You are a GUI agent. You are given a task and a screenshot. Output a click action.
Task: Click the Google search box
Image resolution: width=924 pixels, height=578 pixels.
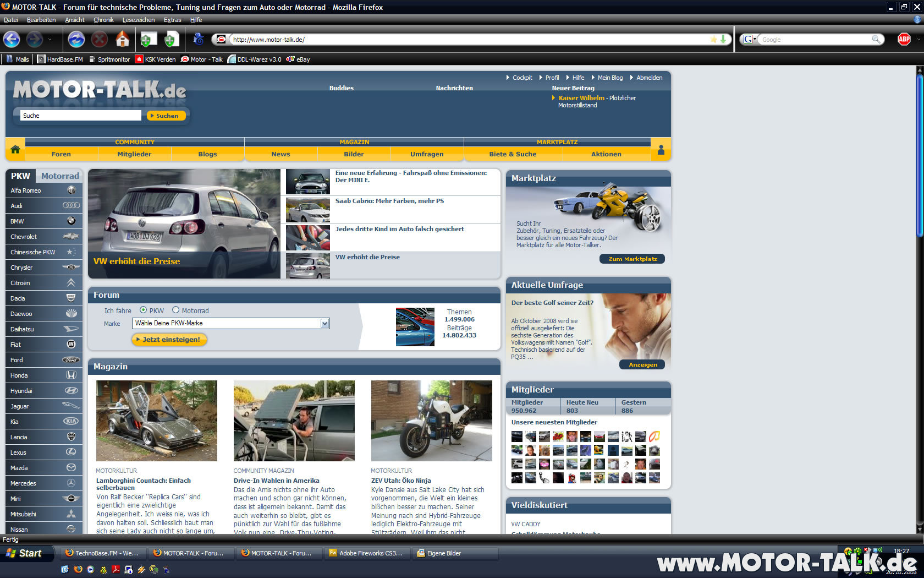point(816,40)
